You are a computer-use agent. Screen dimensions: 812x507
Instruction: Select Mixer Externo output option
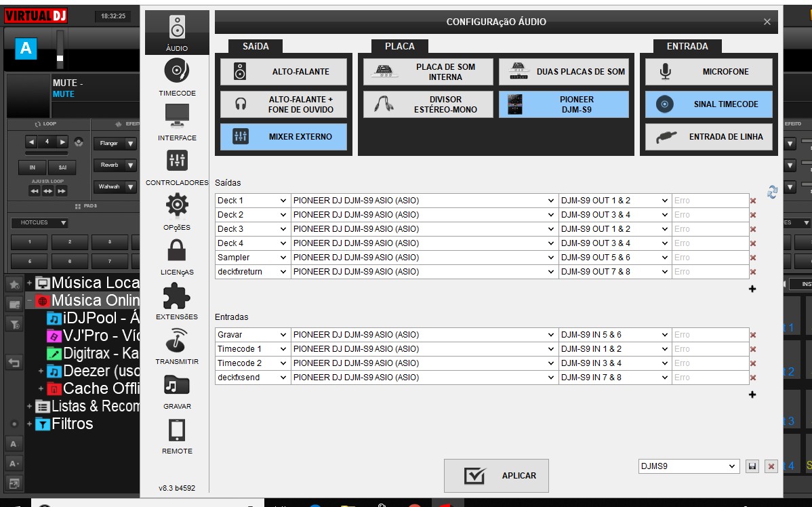click(x=283, y=137)
